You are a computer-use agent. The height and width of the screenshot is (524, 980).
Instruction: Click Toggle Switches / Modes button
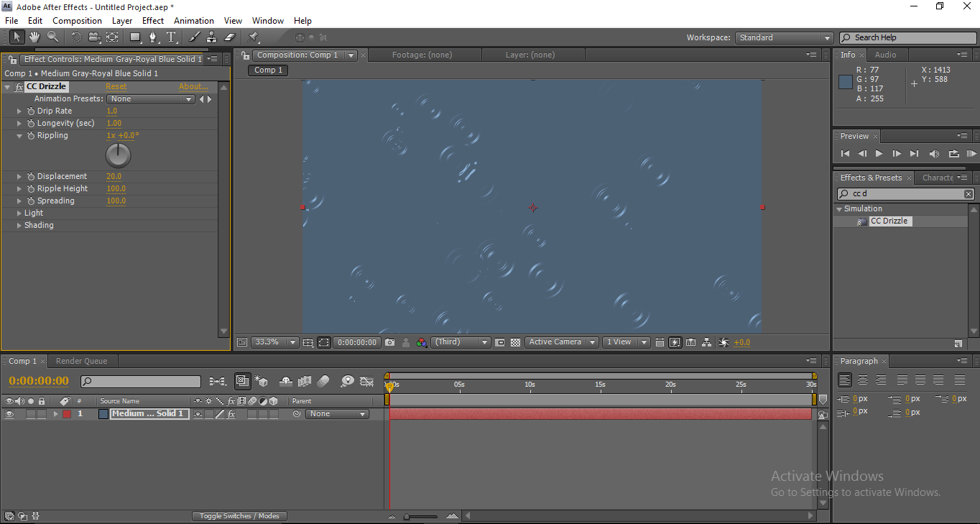[239, 516]
